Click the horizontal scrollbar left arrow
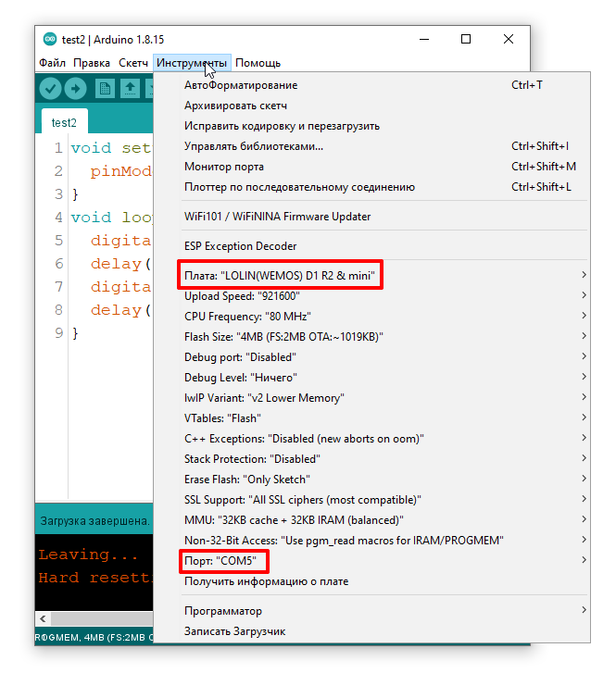Viewport: 616px width, 673px height. pos(42,617)
